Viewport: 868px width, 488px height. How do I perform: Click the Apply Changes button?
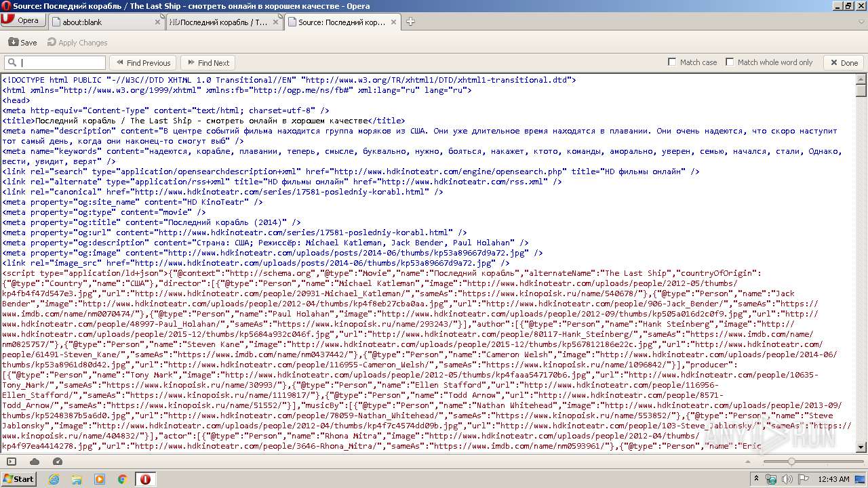[77, 42]
